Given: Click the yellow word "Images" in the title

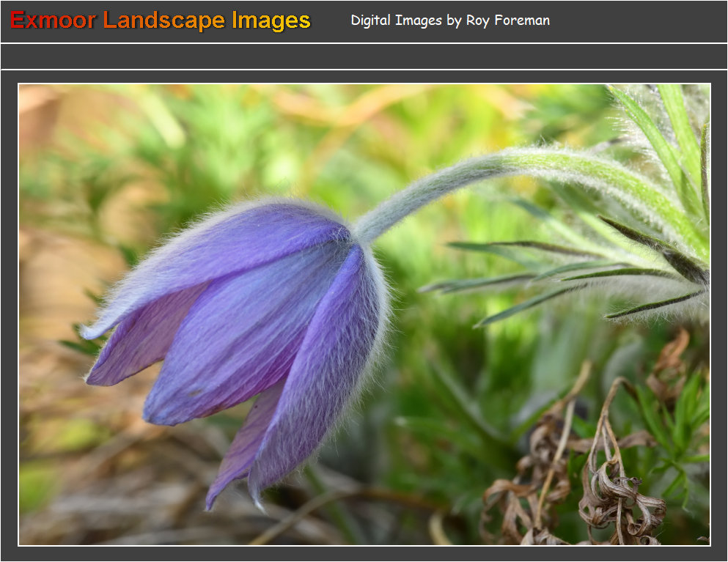Looking at the screenshot, I should coord(271,21).
